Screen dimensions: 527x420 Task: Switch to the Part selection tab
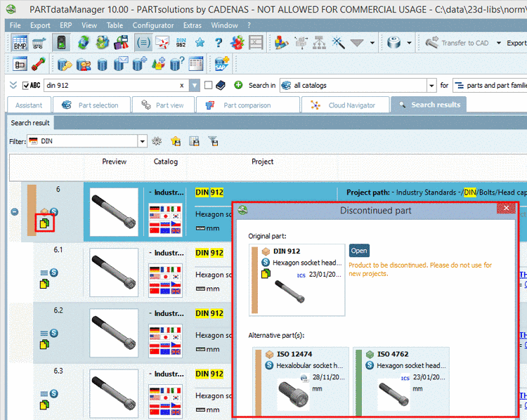[x=92, y=105]
